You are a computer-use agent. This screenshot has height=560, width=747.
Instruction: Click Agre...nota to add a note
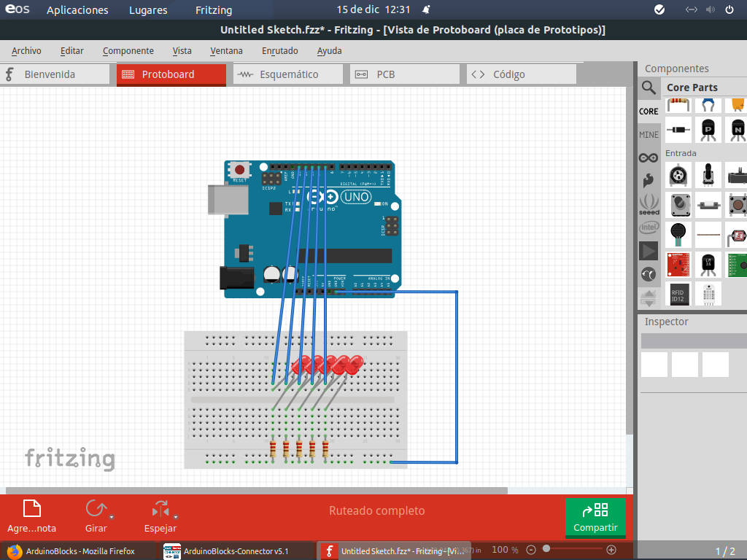[32, 516]
